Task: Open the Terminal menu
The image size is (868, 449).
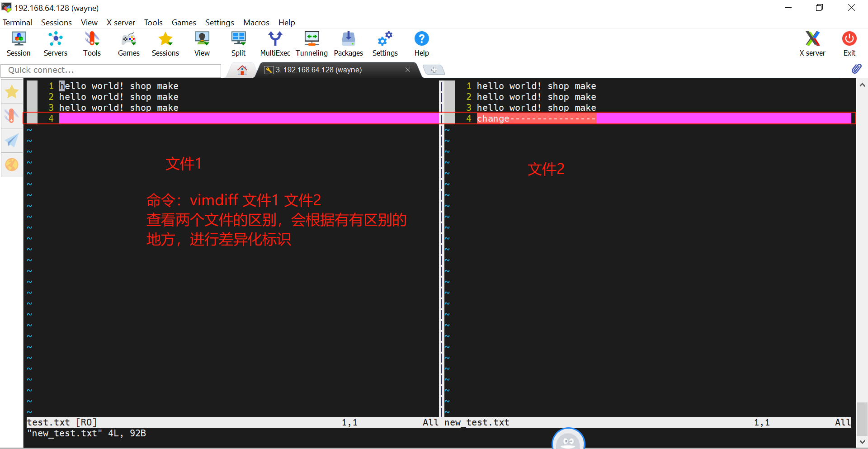Action: 17,23
